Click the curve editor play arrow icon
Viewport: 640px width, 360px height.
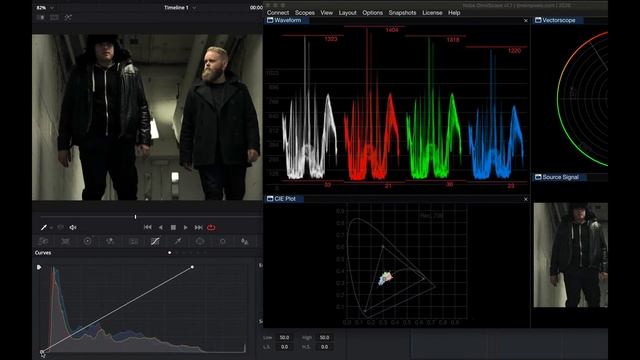(x=39, y=267)
